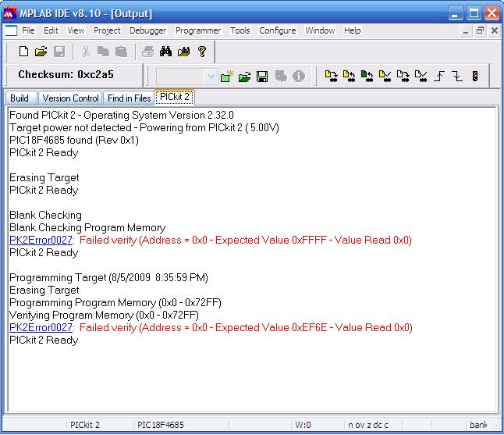Click the 'Programming Target (8/5/2009 8:35:59 PM)' line

(x=108, y=278)
